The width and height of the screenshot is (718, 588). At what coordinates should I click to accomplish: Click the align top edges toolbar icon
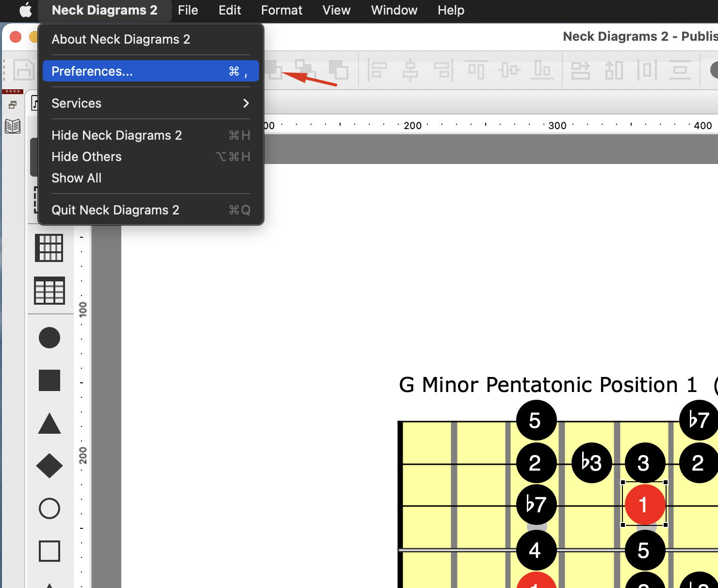(x=476, y=70)
